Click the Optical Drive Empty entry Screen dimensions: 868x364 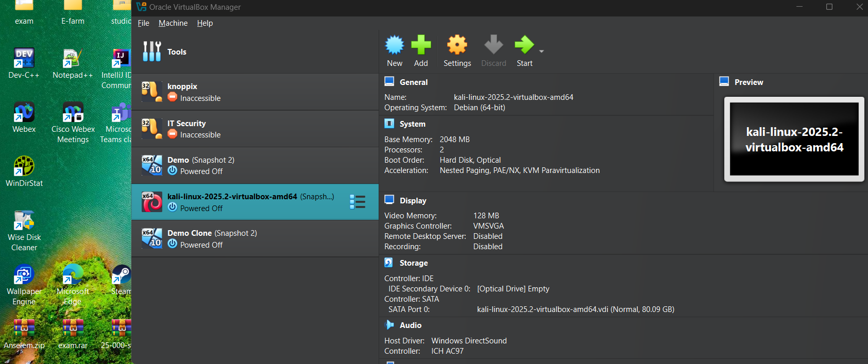513,289
